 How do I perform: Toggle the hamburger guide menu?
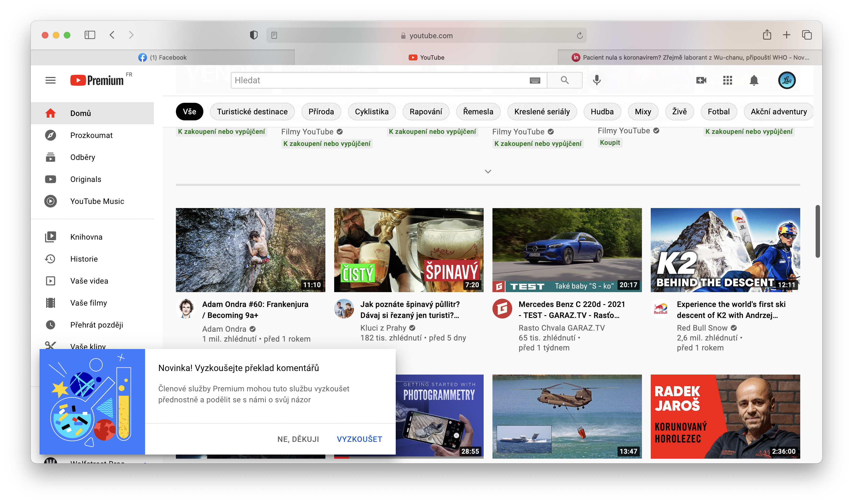click(x=50, y=80)
